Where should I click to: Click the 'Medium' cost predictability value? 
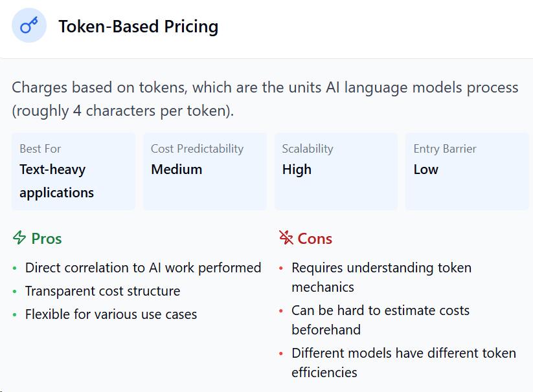[x=177, y=169]
